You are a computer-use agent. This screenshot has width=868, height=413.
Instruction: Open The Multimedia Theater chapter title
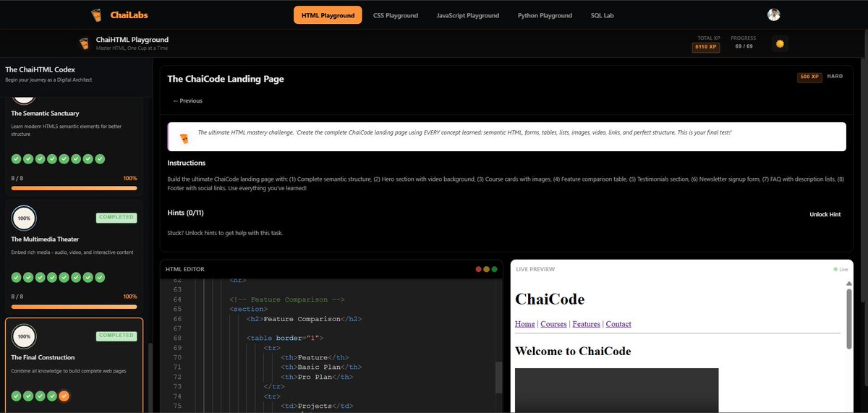45,239
